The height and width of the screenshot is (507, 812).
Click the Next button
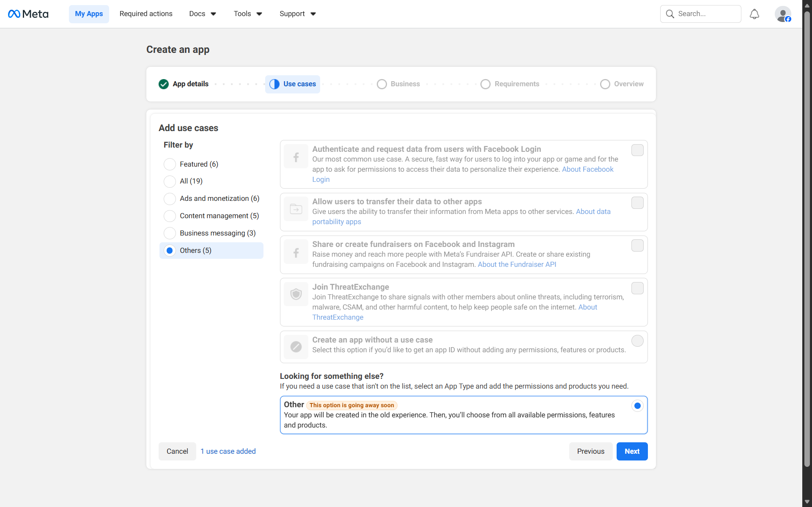[x=632, y=452]
